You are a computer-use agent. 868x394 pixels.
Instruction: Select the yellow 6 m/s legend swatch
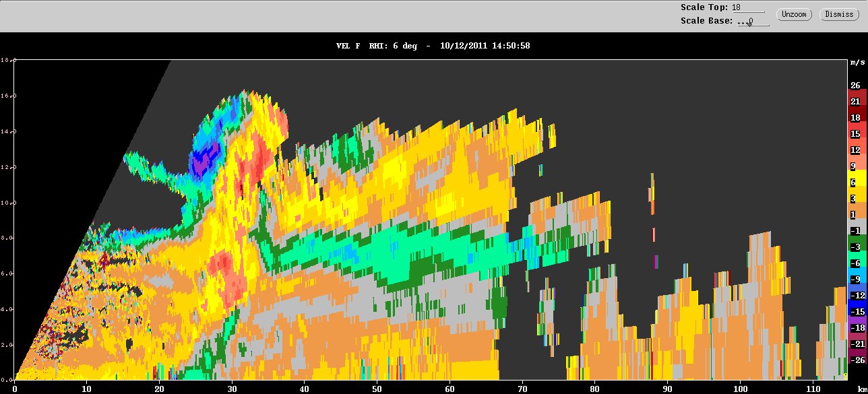click(x=855, y=183)
